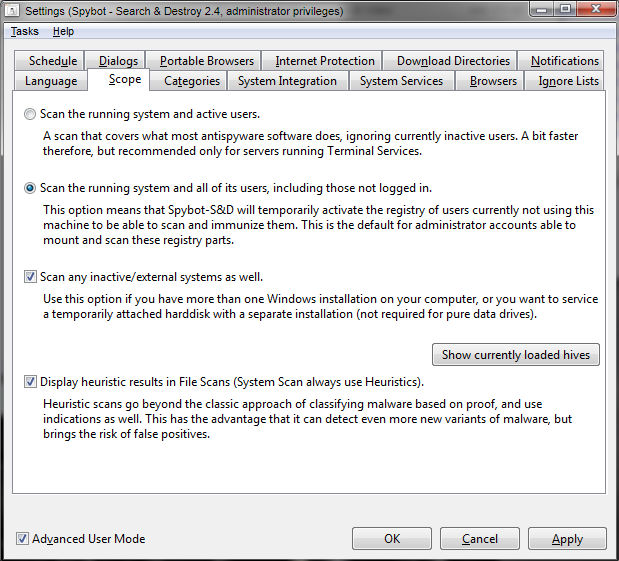Disable the Advanced User Mode checkbox
Screen dimensions: 619x561
click(23, 538)
